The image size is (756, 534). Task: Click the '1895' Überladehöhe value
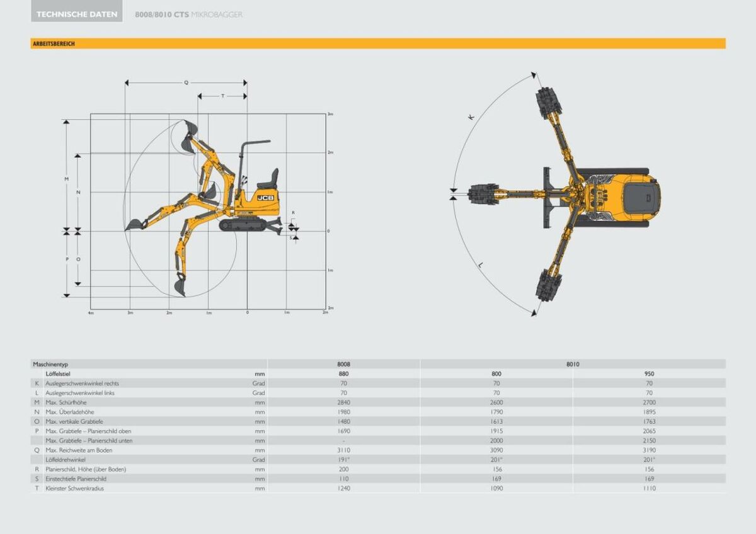[x=650, y=412]
